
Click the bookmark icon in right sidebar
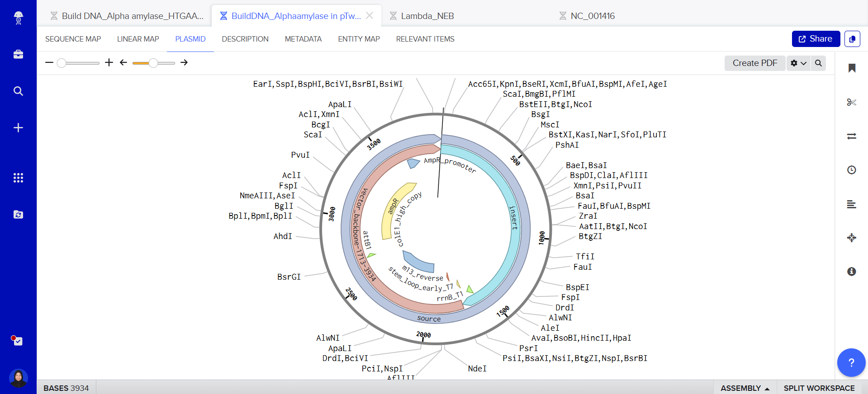coord(851,68)
